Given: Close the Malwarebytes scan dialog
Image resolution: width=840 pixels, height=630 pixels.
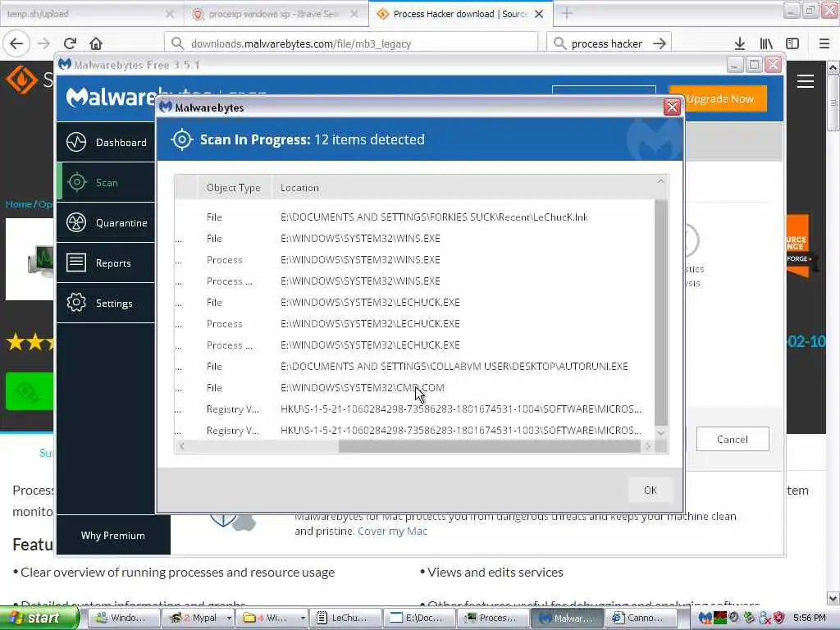Looking at the screenshot, I should [x=672, y=107].
